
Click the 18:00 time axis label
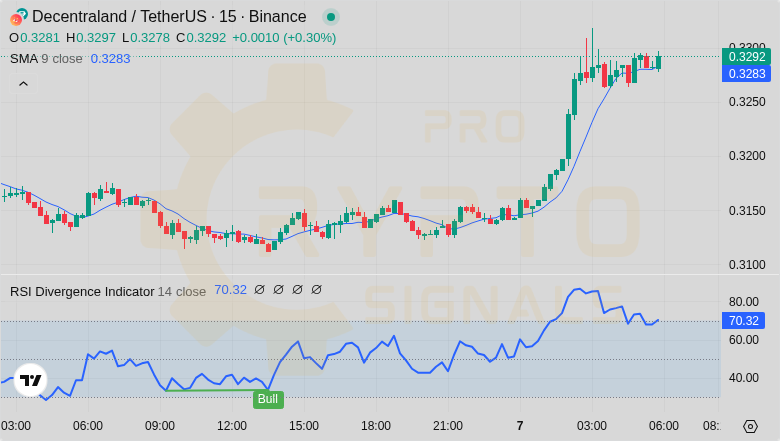click(376, 426)
